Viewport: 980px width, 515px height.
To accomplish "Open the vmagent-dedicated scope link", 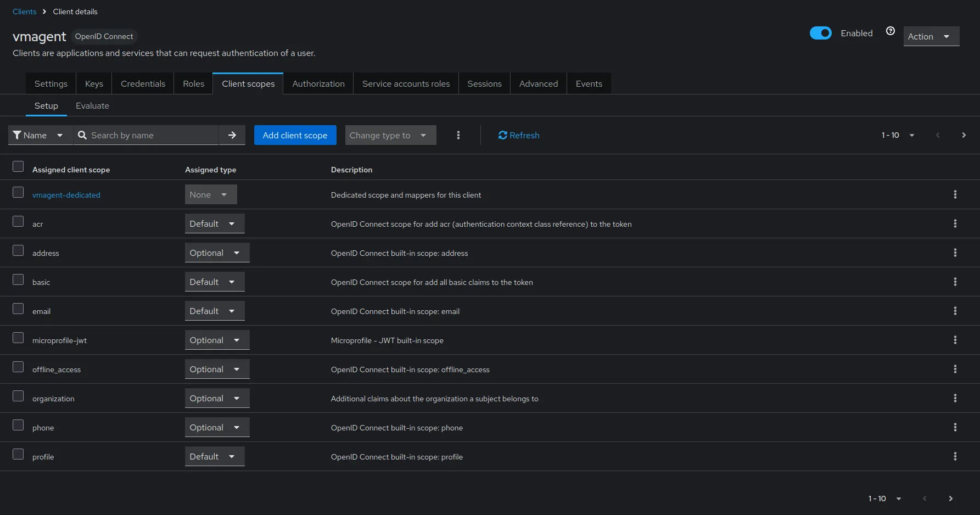I will pyautogui.click(x=66, y=195).
